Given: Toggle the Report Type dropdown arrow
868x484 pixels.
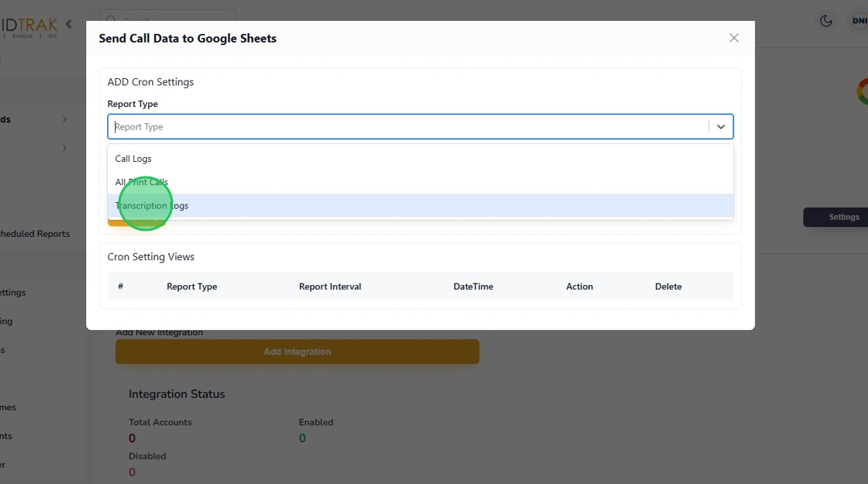Looking at the screenshot, I should (x=721, y=127).
